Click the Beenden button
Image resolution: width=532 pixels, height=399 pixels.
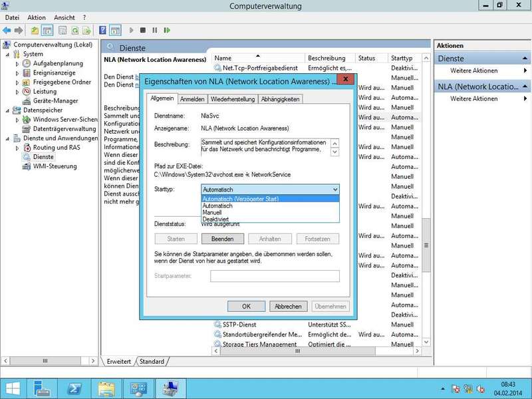[222, 239]
